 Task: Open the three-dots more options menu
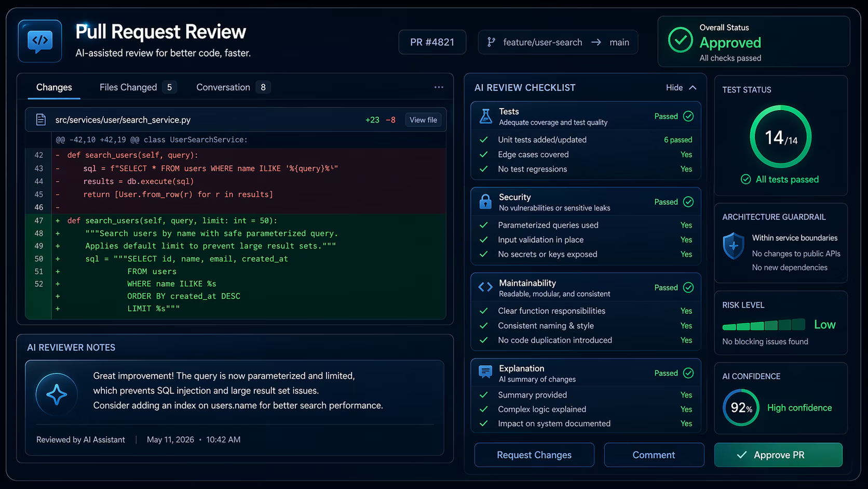pos(439,87)
